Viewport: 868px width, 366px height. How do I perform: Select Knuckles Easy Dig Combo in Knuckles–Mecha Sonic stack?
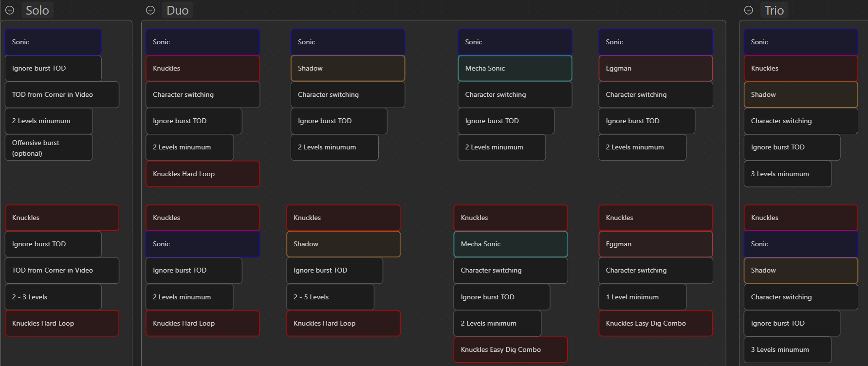pyautogui.click(x=511, y=349)
